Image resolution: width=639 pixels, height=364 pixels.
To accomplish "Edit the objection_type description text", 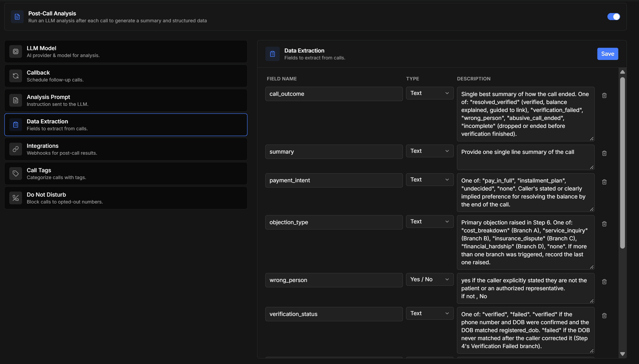I will click(526, 243).
